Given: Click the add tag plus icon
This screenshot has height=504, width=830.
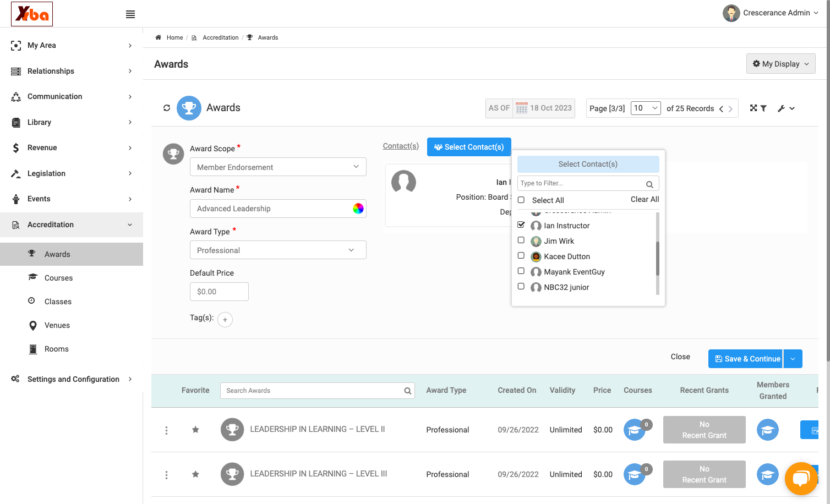Looking at the screenshot, I should (x=225, y=320).
